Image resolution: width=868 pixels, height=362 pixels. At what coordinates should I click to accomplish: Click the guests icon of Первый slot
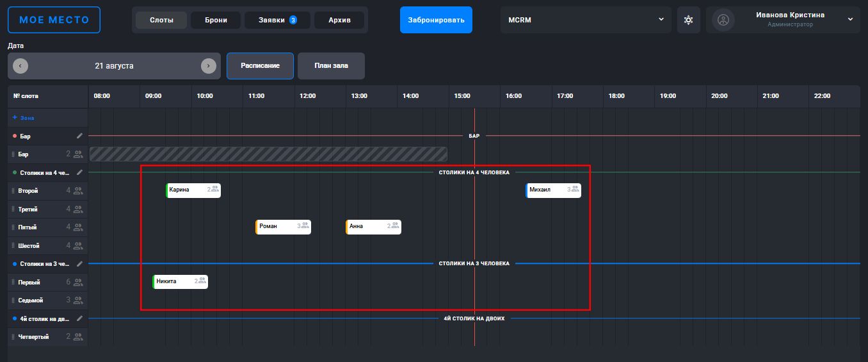pos(78,283)
